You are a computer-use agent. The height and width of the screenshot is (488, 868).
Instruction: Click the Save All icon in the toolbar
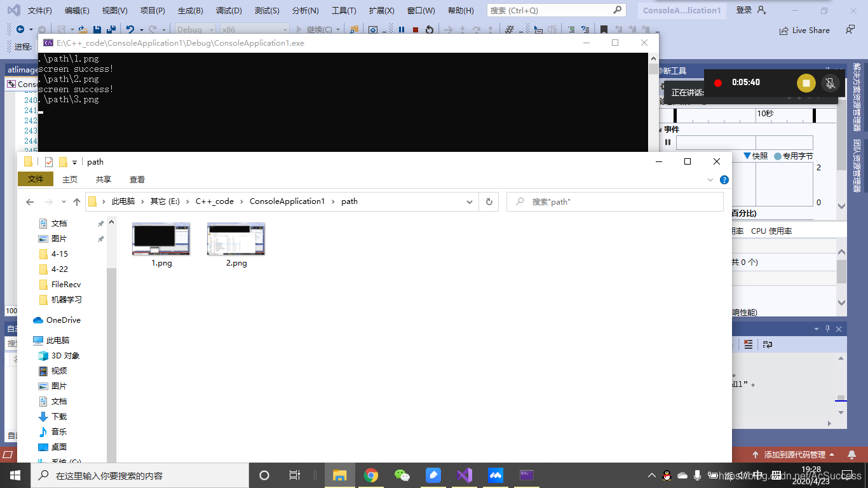pos(111,29)
